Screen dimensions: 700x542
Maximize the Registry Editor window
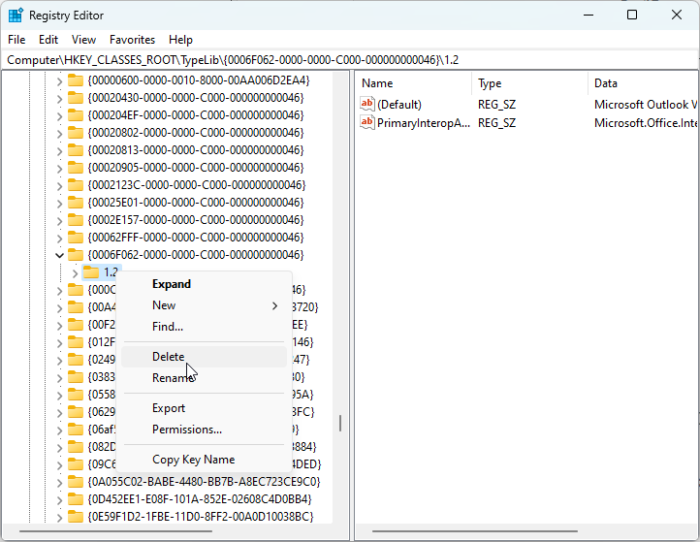pos(632,15)
